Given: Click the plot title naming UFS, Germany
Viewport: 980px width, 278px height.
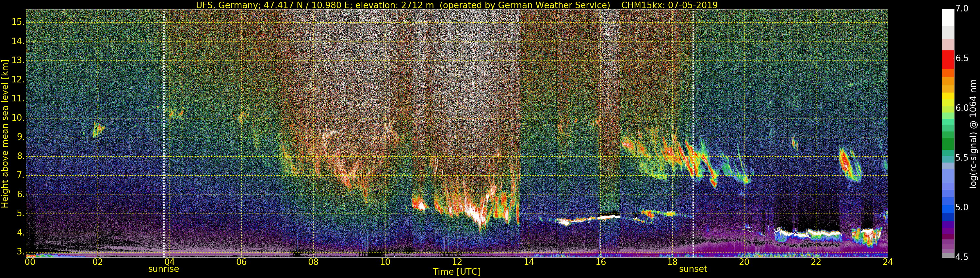Looking at the screenshot, I should click(457, 5).
